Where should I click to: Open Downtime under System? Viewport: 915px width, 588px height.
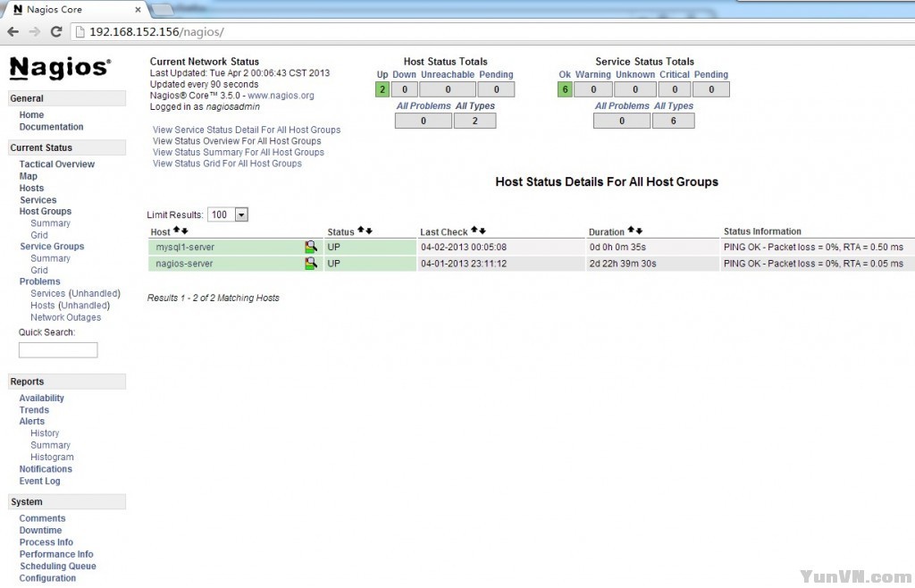tap(40, 530)
